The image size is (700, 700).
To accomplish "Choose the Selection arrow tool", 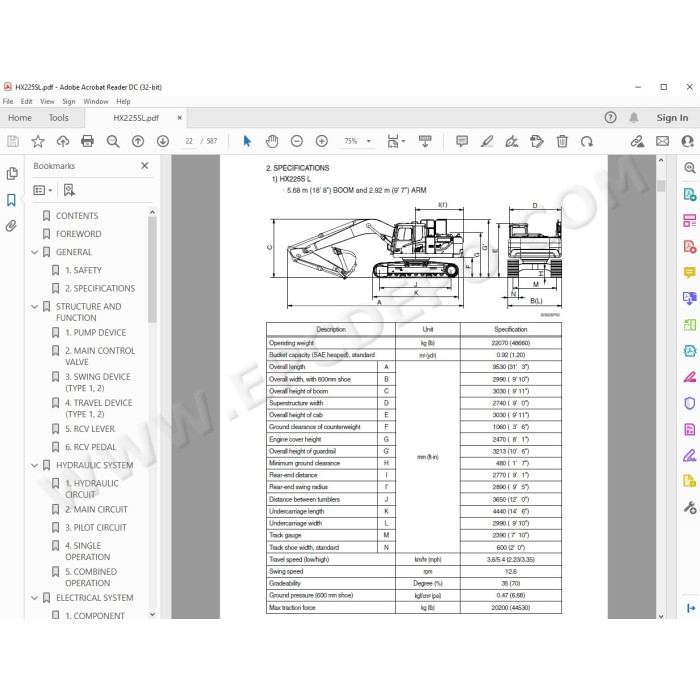I will tap(247, 142).
